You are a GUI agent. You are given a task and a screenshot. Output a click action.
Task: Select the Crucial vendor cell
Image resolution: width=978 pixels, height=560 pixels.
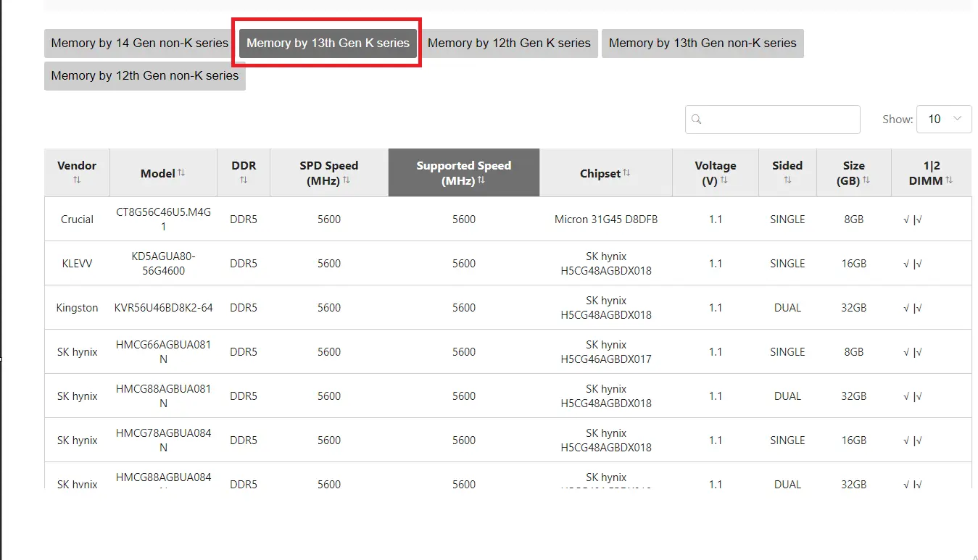(x=77, y=220)
